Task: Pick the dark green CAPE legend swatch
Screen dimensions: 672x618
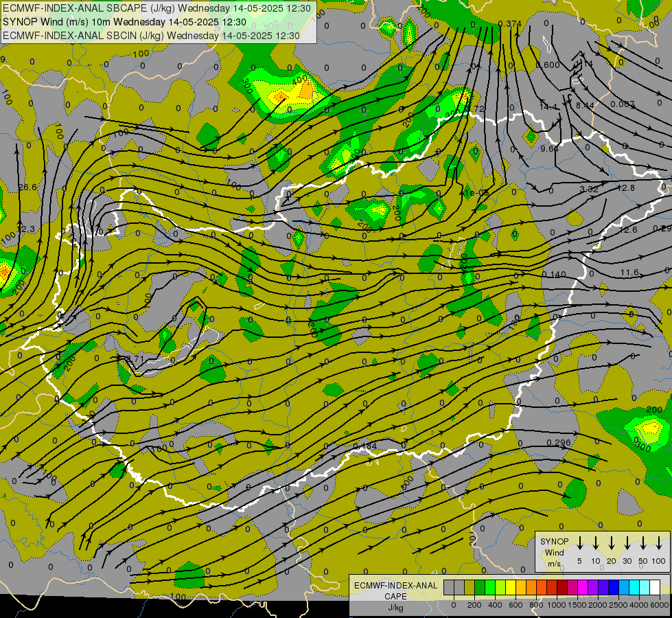Action: pyautogui.click(x=480, y=587)
